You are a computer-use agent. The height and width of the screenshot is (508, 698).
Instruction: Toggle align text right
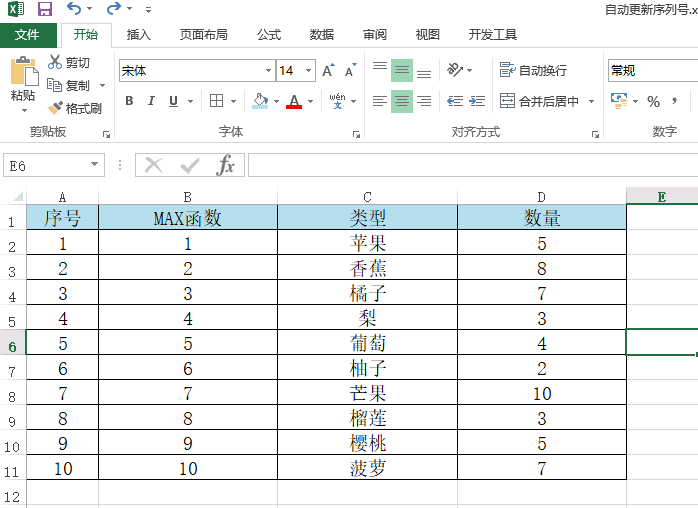424,101
